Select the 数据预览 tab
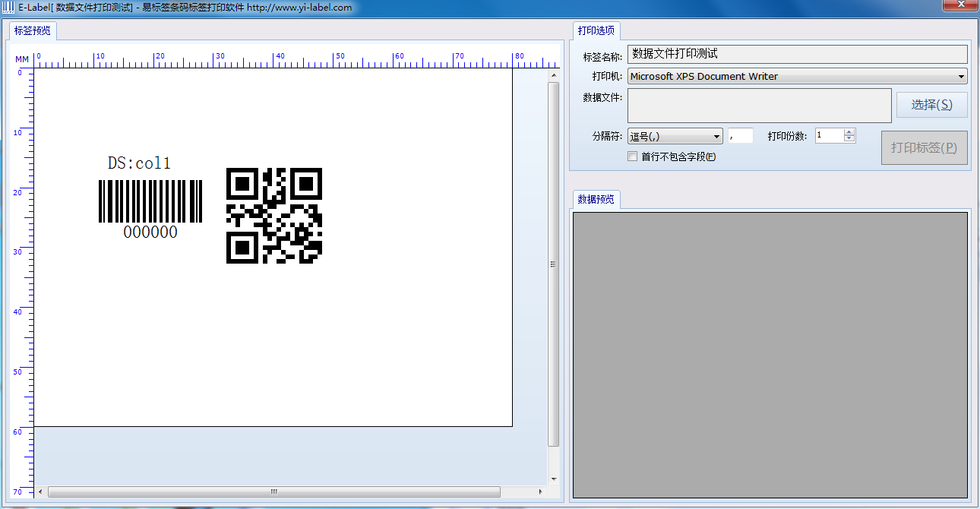 [x=596, y=199]
